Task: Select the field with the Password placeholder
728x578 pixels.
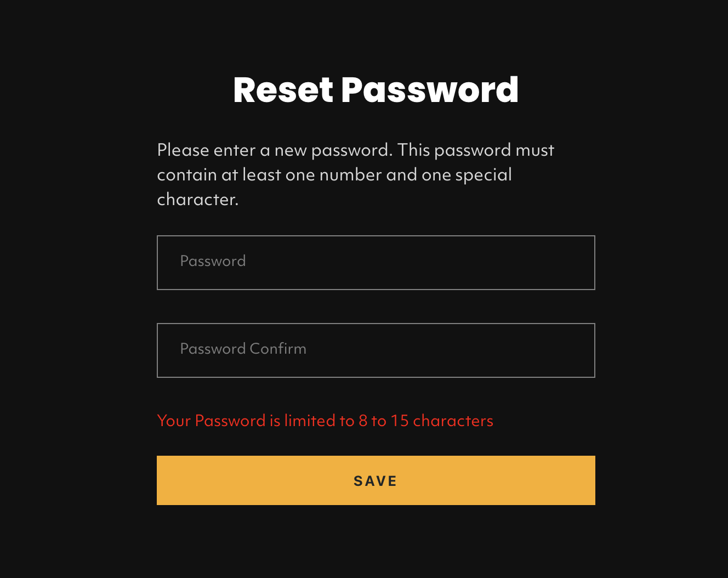Action: point(376,262)
